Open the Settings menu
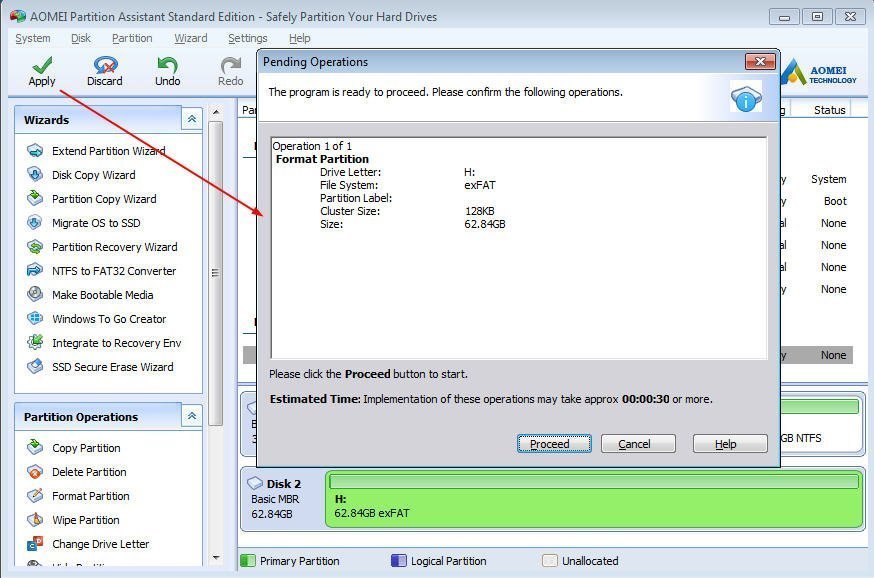The height and width of the screenshot is (578, 874). (x=247, y=38)
